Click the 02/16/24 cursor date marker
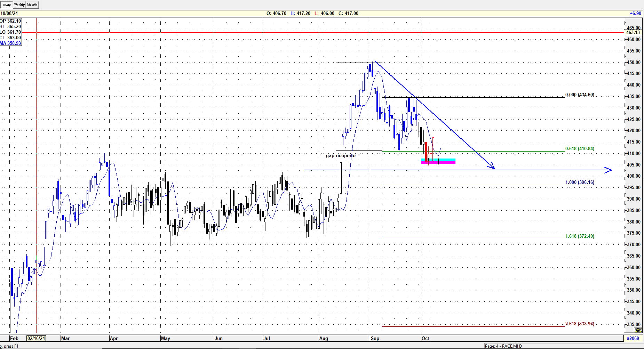Image resolution: width=644 pixels, height=349 pixels. 36,338
